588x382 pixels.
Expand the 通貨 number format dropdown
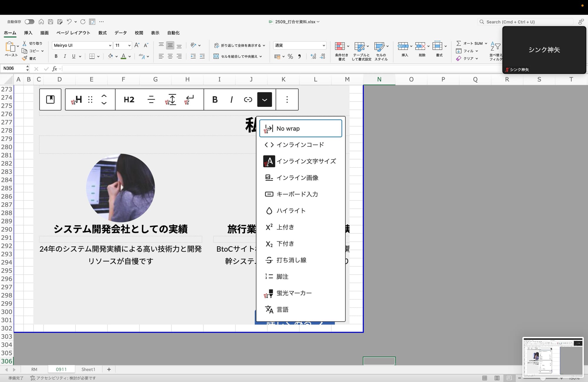point(323,46)
